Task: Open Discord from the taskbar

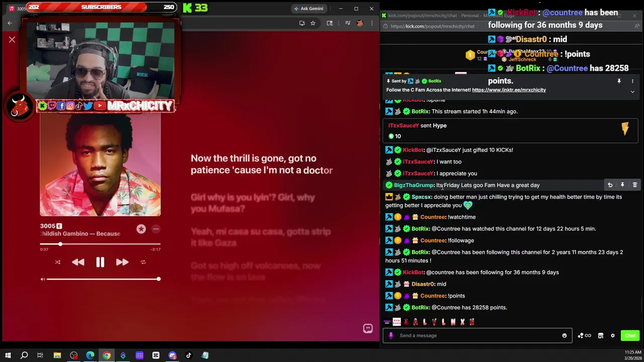Action: pos(173,355)
